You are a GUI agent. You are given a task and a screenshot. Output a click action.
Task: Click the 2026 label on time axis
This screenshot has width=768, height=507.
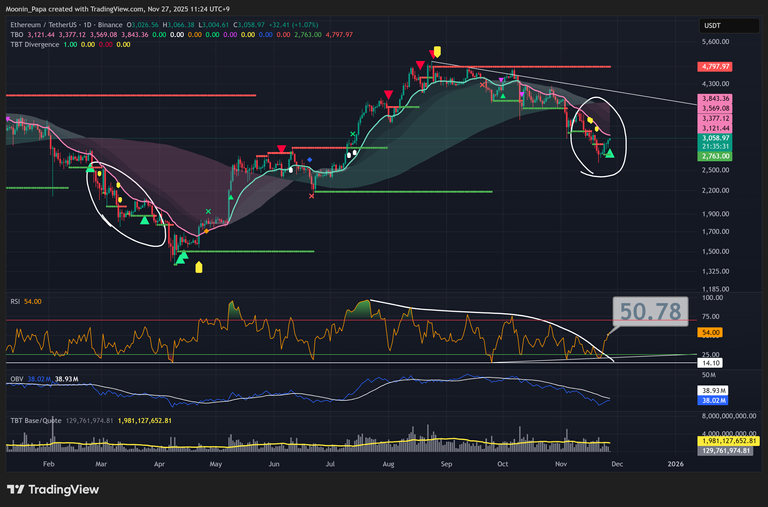pos(675,464)
